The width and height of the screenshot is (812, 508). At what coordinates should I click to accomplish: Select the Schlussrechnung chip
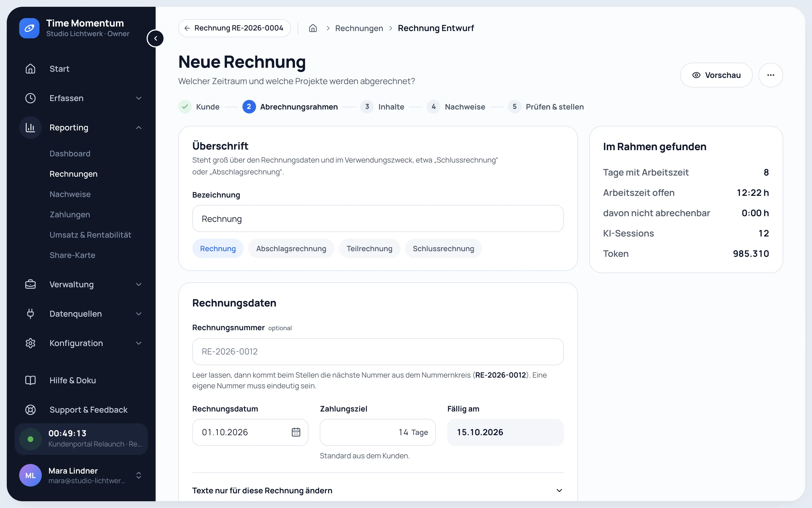(443, 249)
